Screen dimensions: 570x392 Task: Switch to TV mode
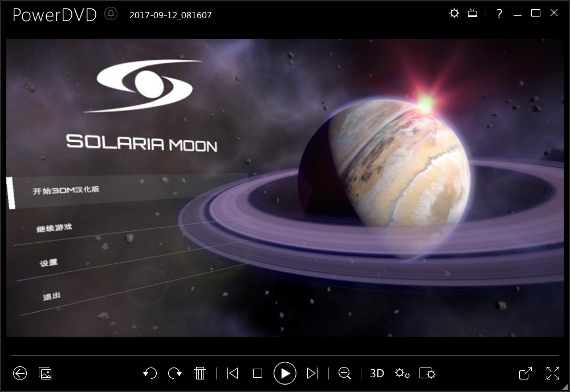473,13
